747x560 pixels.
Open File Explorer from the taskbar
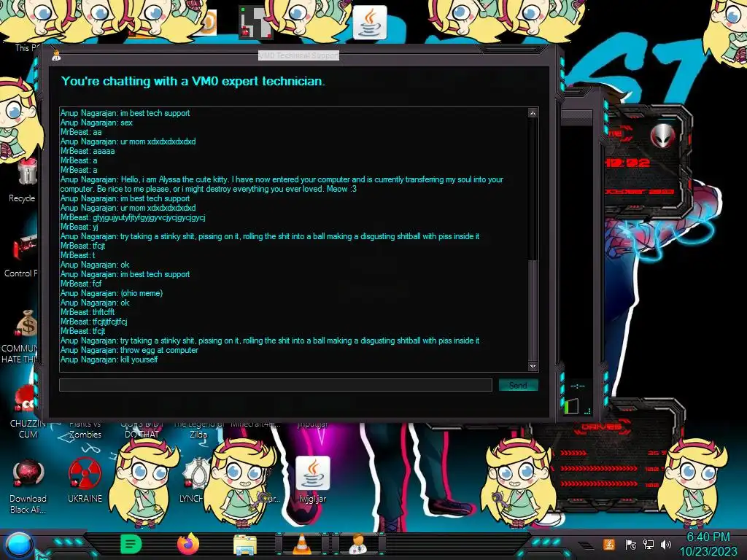tap(245, 545)
